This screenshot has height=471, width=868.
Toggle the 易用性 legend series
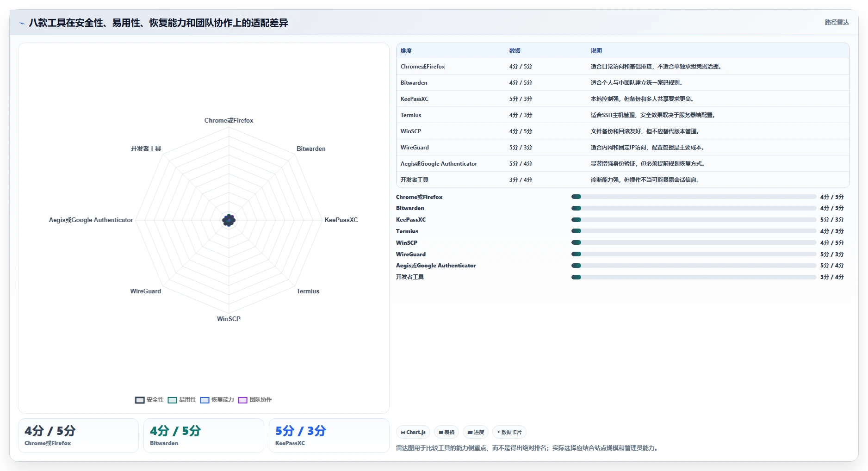point(181,400)
